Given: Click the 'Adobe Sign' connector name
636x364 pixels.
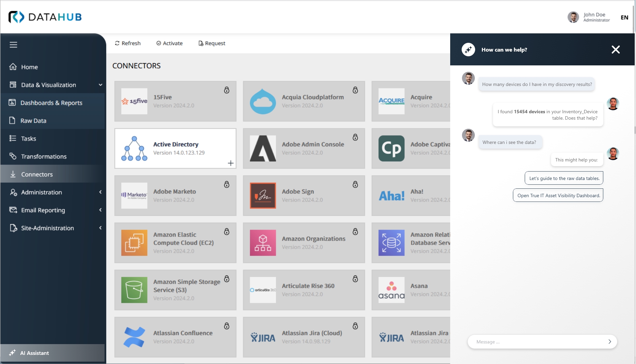Looking at the screenshot, I should (298, 191).
